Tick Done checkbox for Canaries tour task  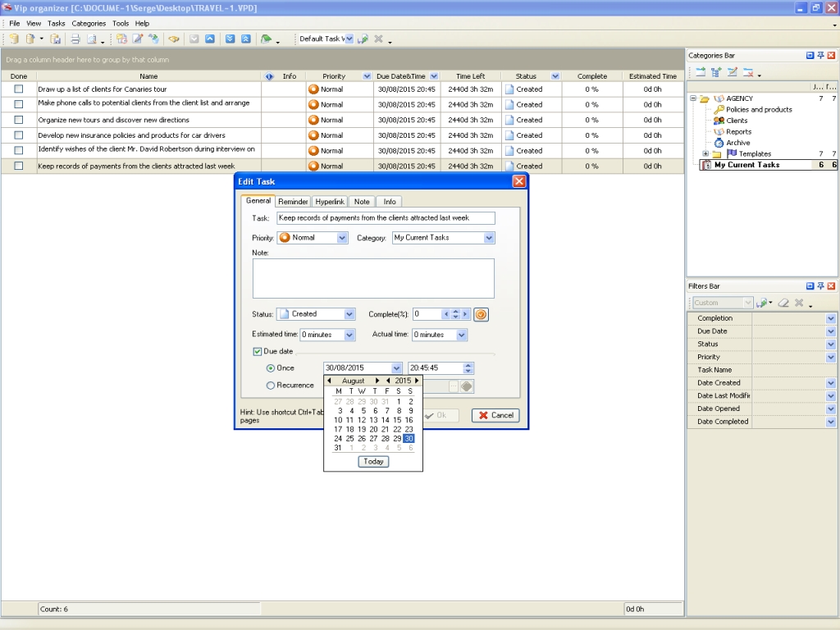[x=18, y=89]
